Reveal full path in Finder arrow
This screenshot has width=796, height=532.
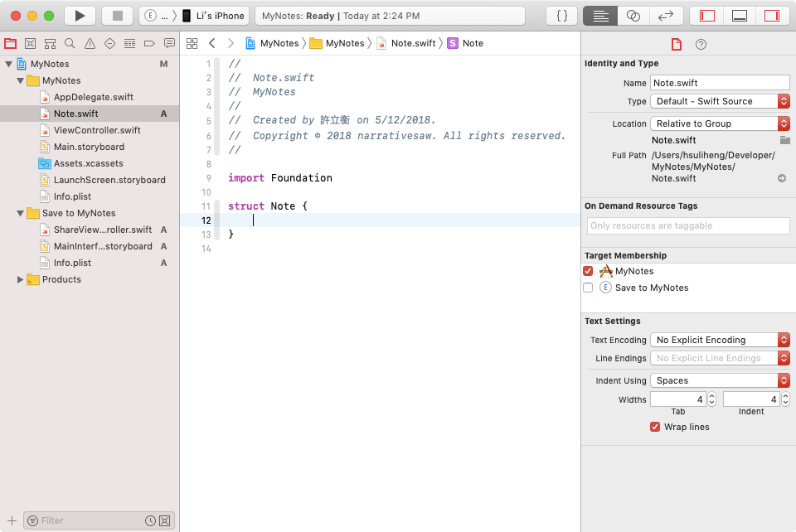[782, 178]
